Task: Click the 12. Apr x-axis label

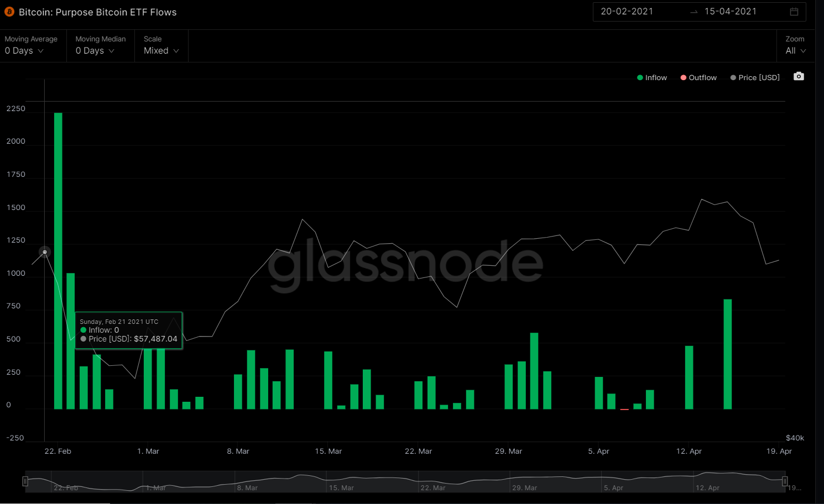Action: point(689,451)
